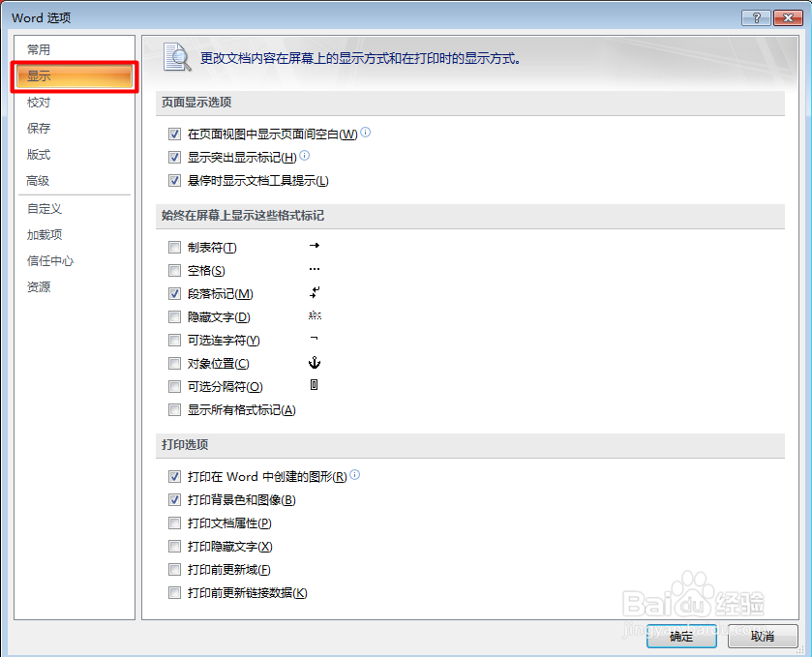Viewport: 812px width, 657px height.
Task: Enable 空格 formatting mark checkbox
Action: 174,271
